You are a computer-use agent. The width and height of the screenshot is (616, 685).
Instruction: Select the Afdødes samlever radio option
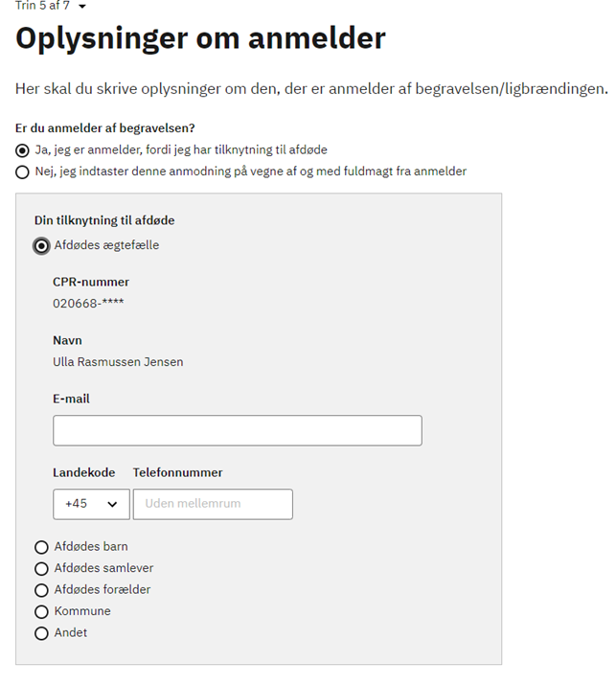(41, 569)
